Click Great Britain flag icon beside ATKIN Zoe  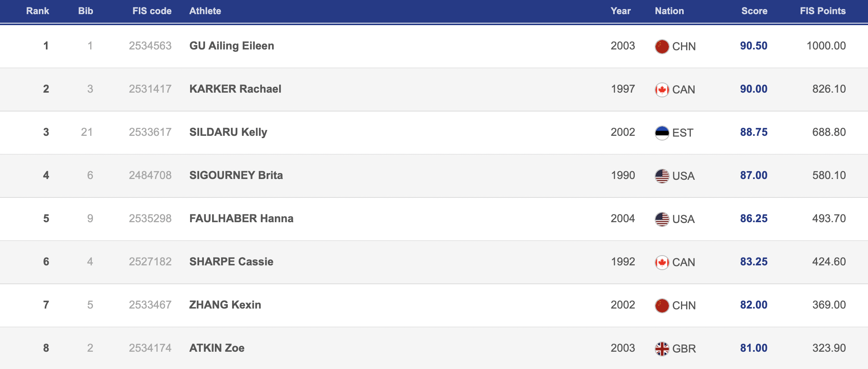point(662,349)
